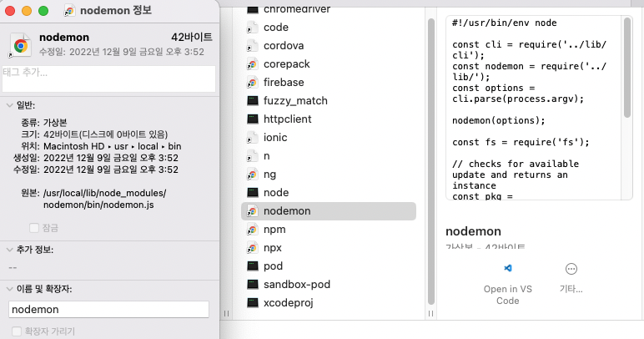Viewport: 644px width, 339px height.
Task: Select the ionic row
Action: (x=329, y=138)
